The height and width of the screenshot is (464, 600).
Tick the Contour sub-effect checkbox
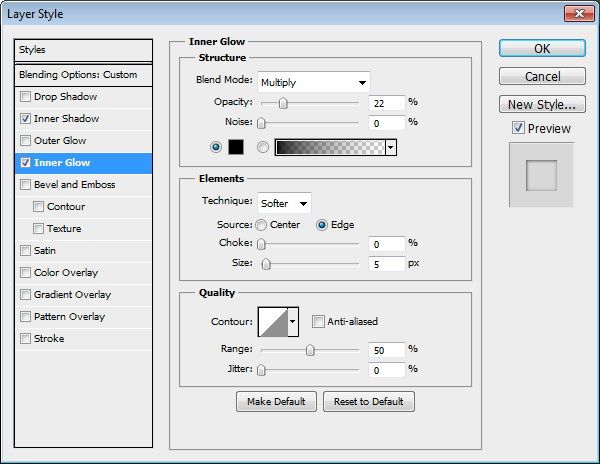38,207
